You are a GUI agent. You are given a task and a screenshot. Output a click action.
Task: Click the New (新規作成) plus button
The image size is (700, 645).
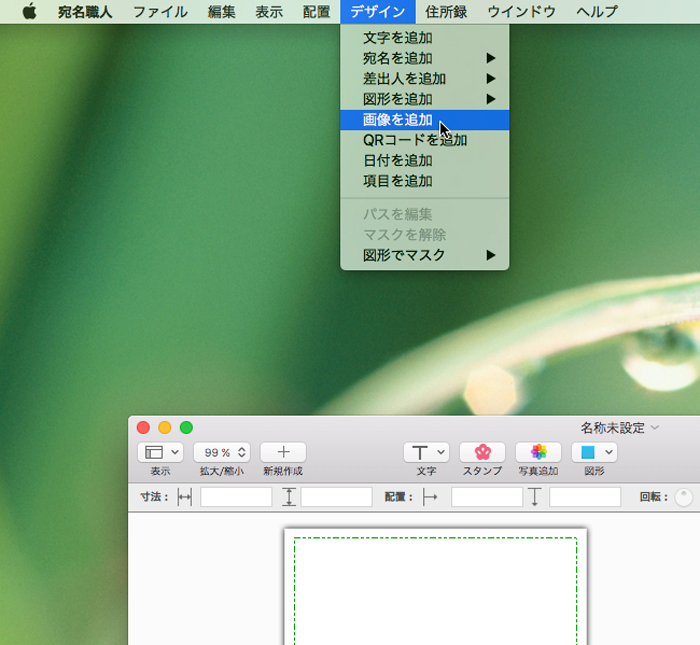(283, 452)
